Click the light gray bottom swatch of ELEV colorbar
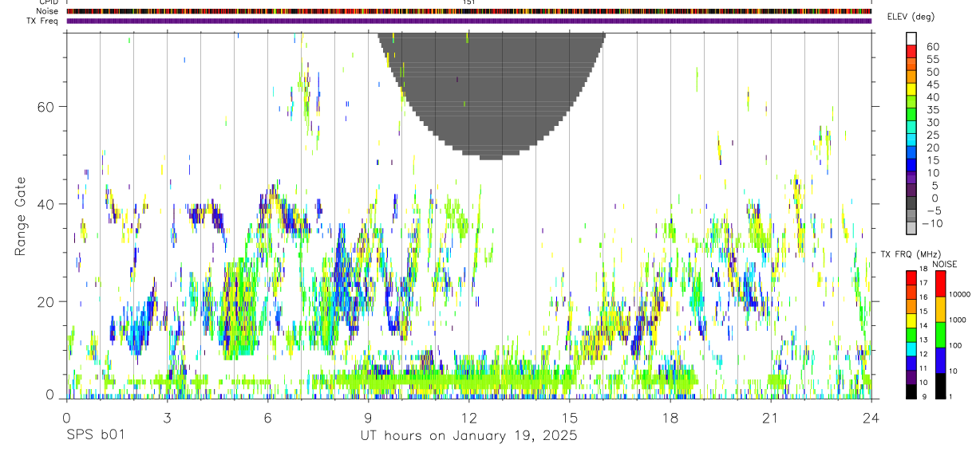This screenshot has height=452, width=980. point(911,227)
